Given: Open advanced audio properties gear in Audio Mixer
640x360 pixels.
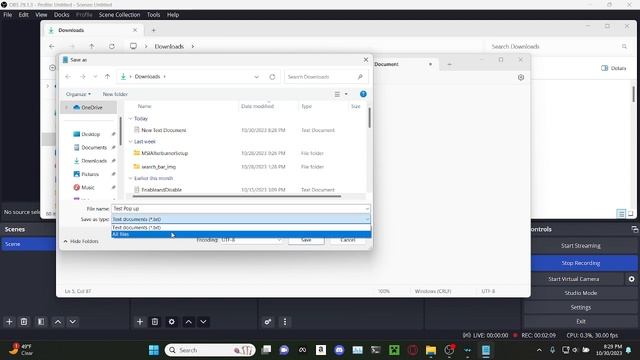Looking at the screenshot, I should [x=268, y=322].
